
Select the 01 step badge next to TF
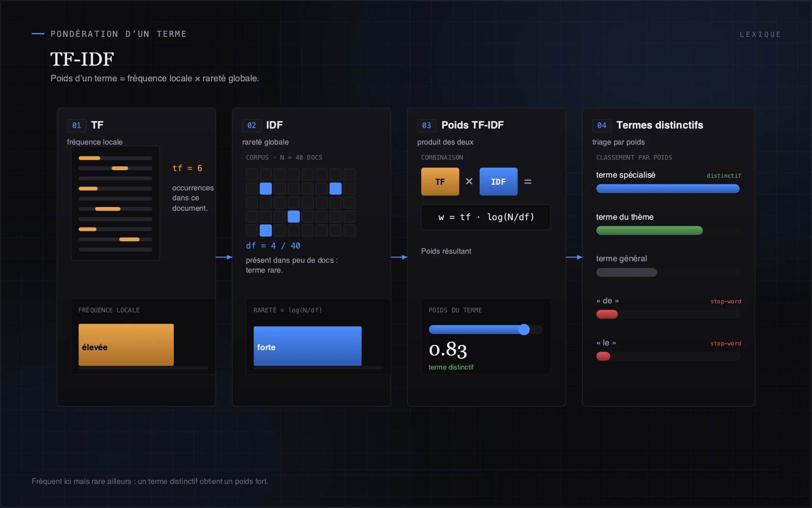tap(76, 125)
